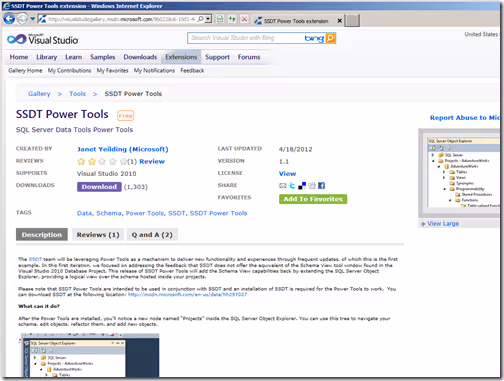The height and width of the screenshot is (381, 504).
Task: Click the Add To Favorites button
Action: tap(313, 199)
